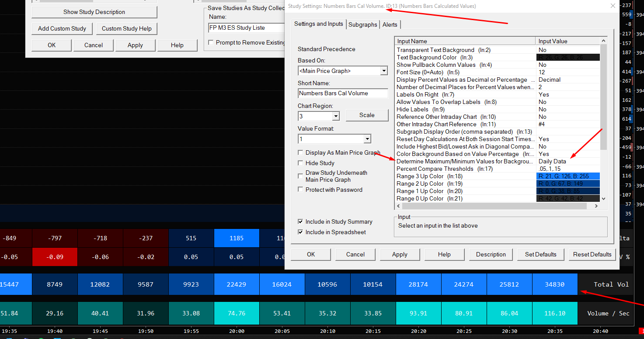The image size is (644, 339).
Task: Uncheck Include in Study Summary
Action: (300, 222)
